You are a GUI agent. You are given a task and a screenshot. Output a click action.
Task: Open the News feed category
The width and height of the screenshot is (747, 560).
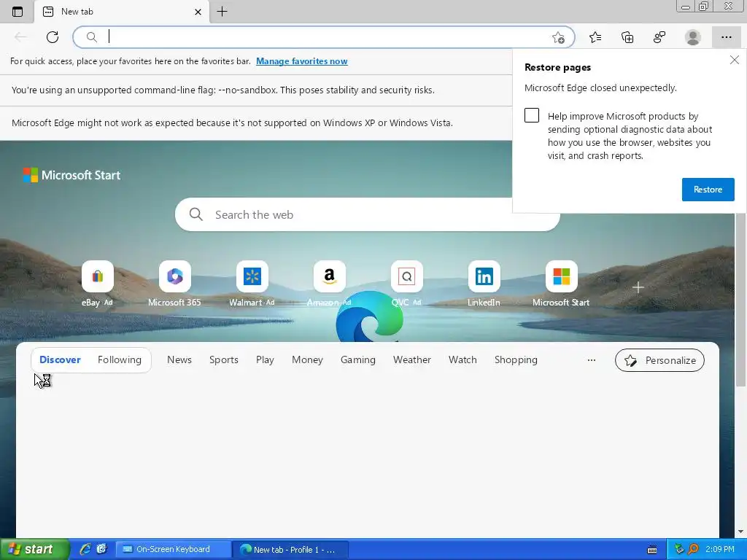click(x=179, y=359)
